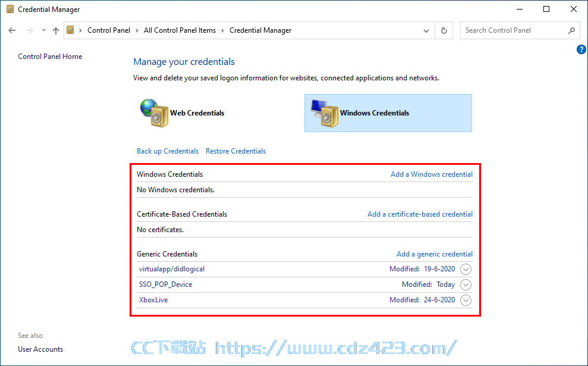Screen dimensions: 588x366
Task: Click the Back navigation arrow
Action: pyautogui.click(x=12, y=30)
